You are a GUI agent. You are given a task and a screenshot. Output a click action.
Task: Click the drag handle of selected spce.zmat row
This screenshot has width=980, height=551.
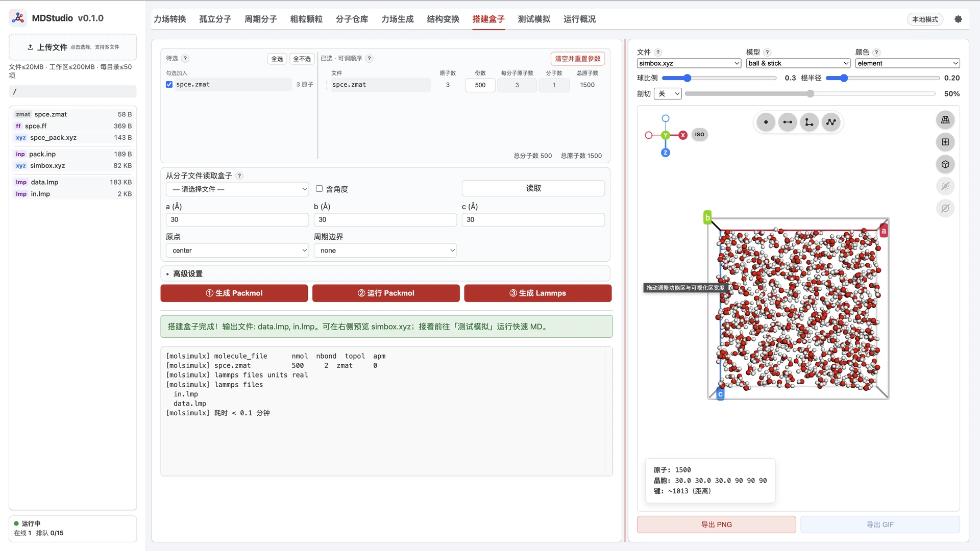[327, 85]
